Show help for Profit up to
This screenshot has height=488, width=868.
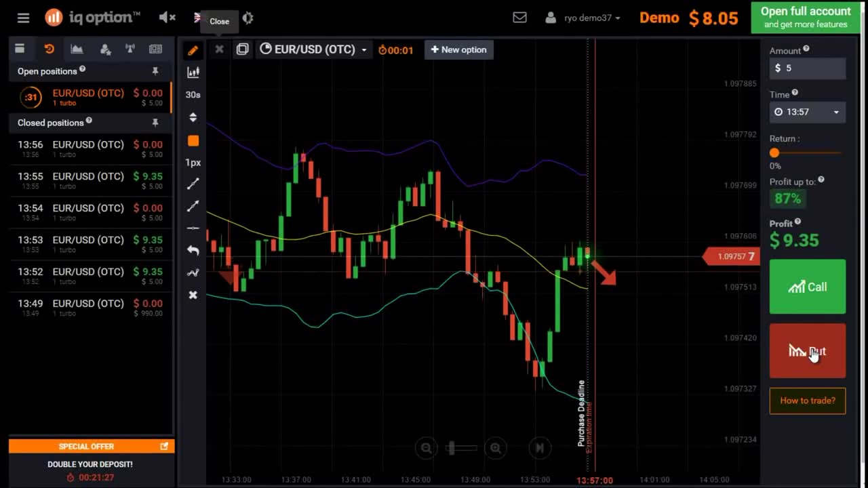point(821,180)
